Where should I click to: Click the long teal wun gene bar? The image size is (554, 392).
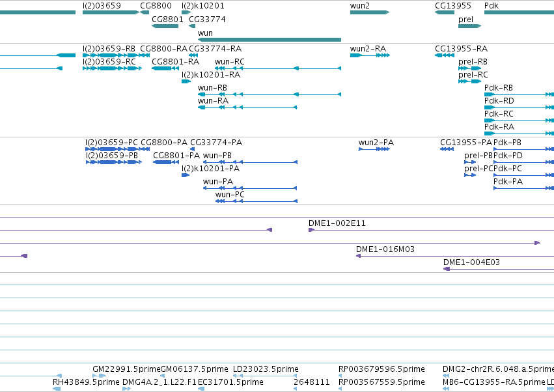click(270, 40)
